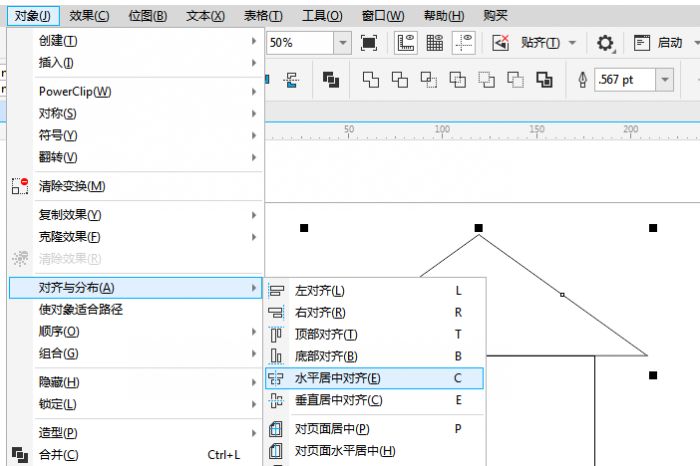Open 造型 submenu entry
The image size is (700, 466).
tap(135, 433)
